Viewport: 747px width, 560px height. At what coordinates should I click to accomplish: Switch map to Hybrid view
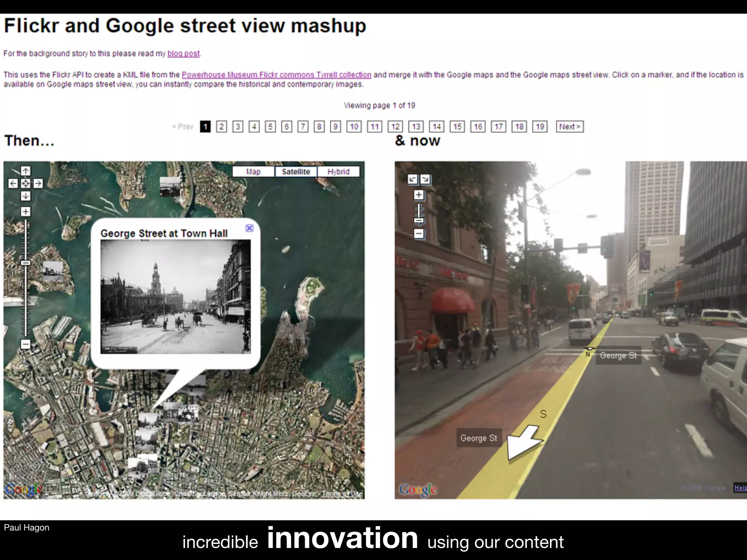[338, 172]
